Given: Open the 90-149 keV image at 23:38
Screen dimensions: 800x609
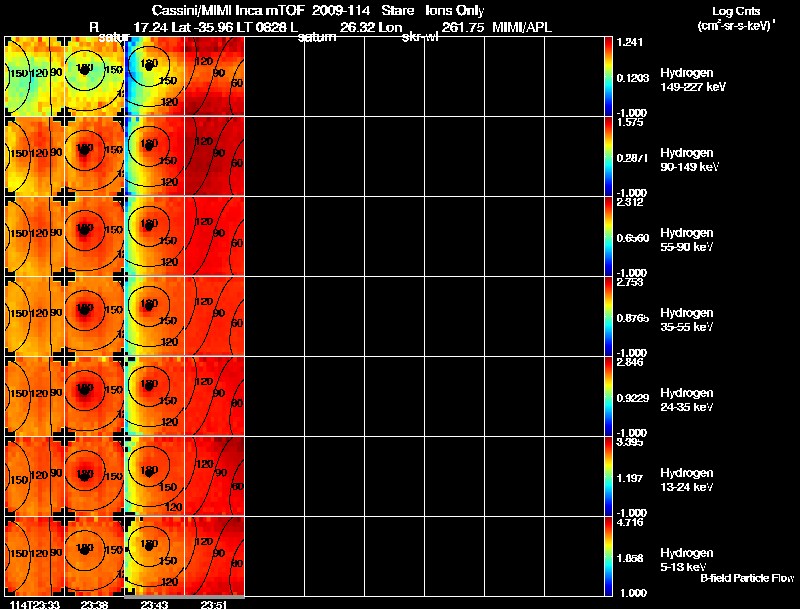Looking at the screenshot, I should click(94, 157).
